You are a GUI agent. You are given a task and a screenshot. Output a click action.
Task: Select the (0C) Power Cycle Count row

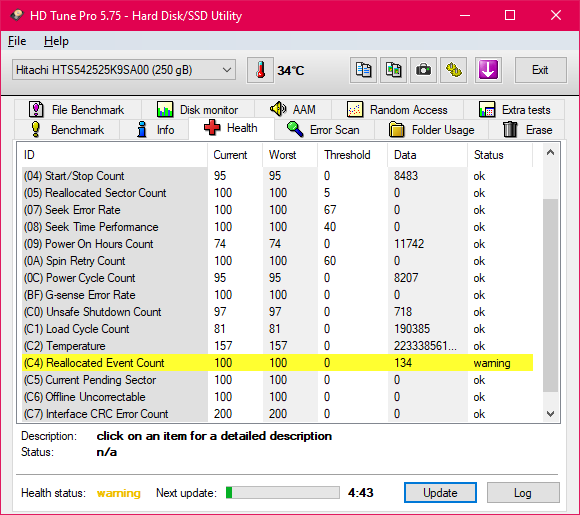click(x=277, y=278)
